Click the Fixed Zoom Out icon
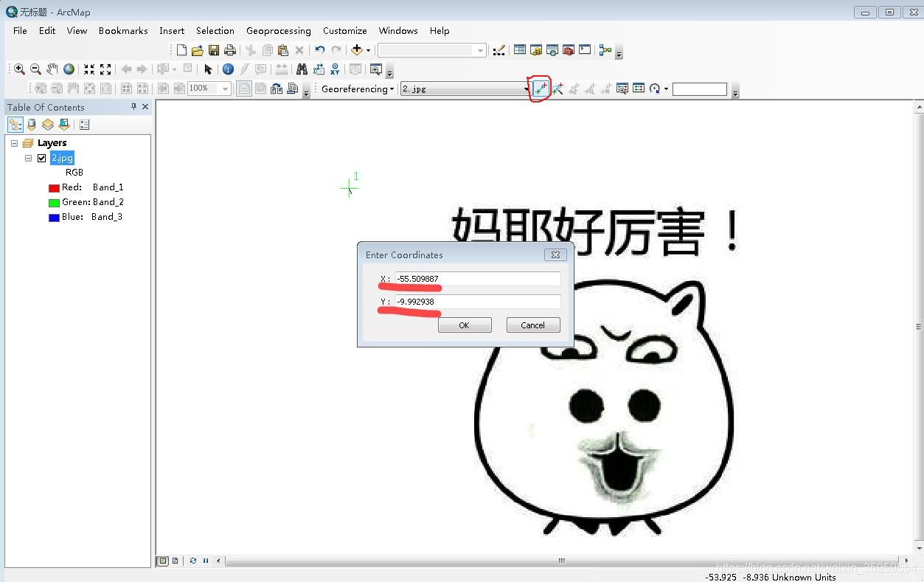 pyautogui.click(x=105, y=69)
